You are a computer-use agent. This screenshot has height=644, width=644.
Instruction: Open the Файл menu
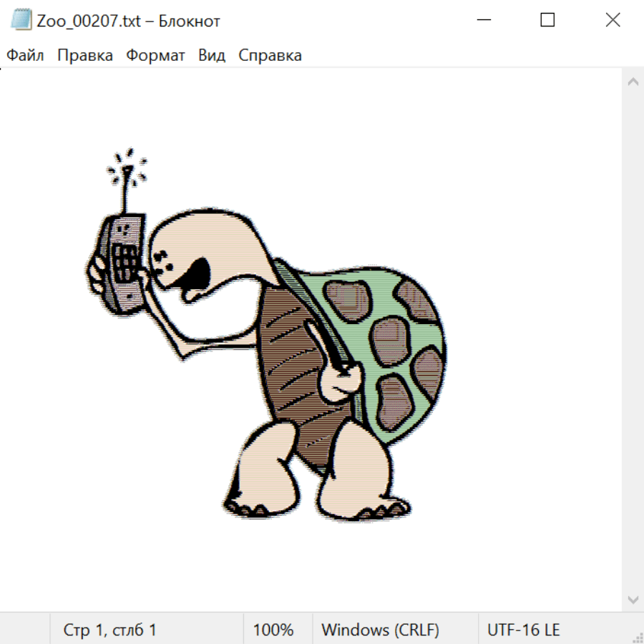pyautogui.click(x=25, y=56)
